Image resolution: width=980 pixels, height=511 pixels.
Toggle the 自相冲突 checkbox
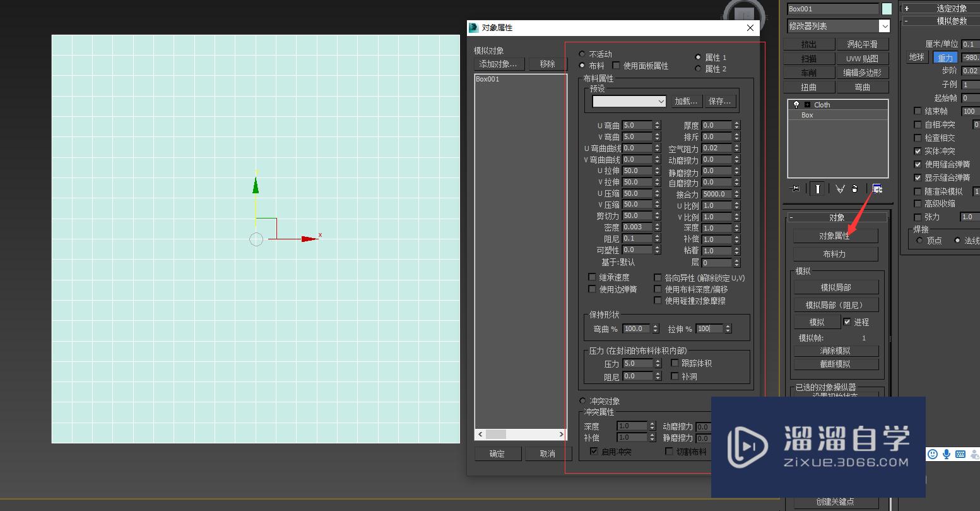point(918,124)
